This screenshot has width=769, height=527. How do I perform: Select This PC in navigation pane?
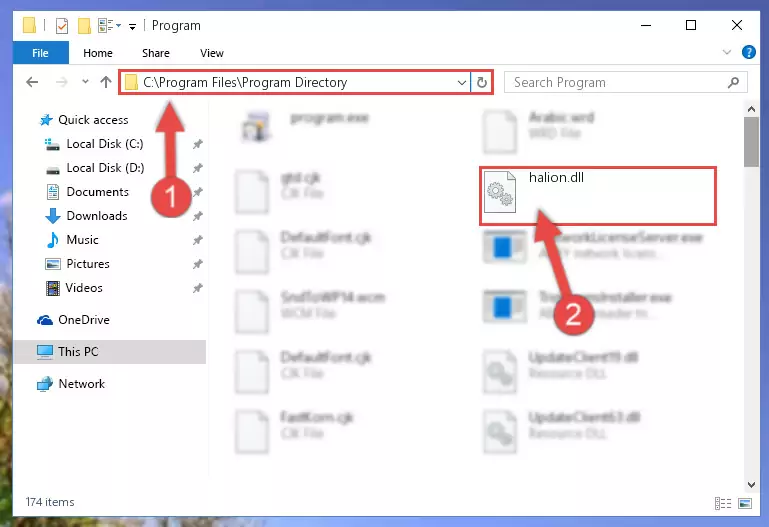pyautogui.click(x=78, y=351)
